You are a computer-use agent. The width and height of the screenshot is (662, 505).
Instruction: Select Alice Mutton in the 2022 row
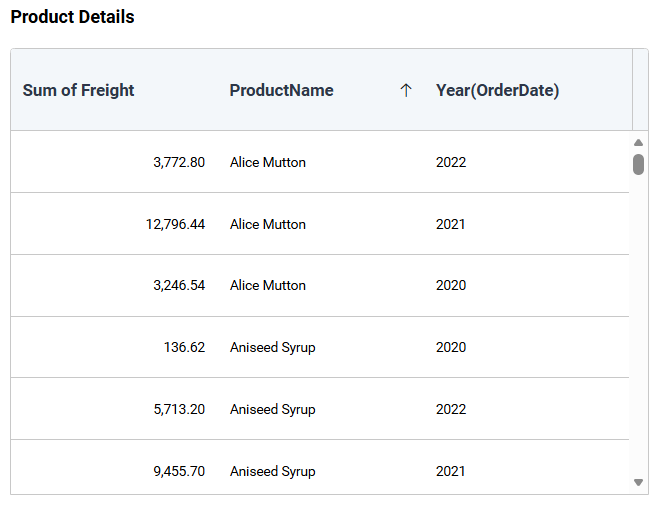point(267,162)
